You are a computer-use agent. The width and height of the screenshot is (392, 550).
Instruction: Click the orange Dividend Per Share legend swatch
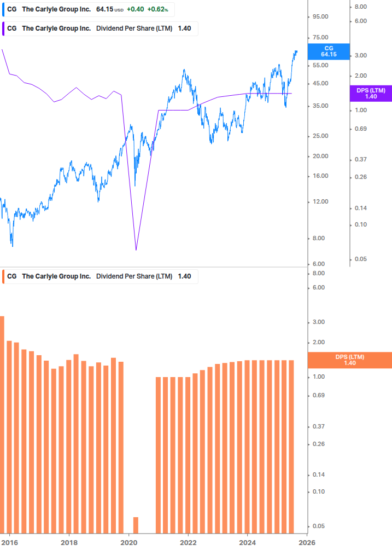coord(3,276)
